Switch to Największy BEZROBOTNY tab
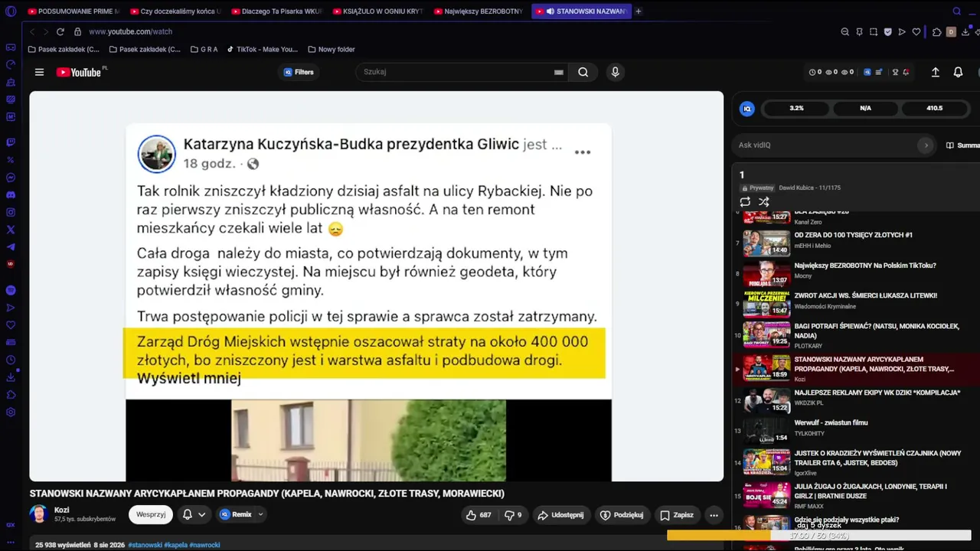This screenshot has height=551, width=980. [x=479, y=11]
